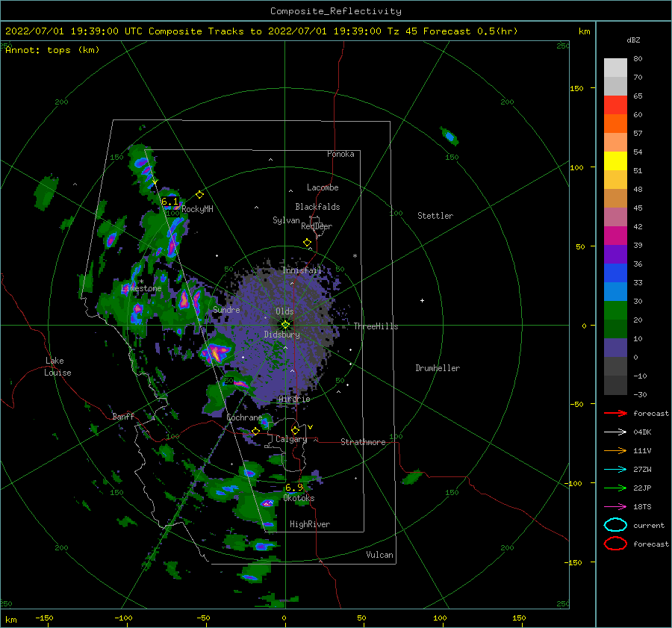This screenshot has height=628, width=672.
Task: Click the Blackfalds city label
Action: tap(317, 207)
